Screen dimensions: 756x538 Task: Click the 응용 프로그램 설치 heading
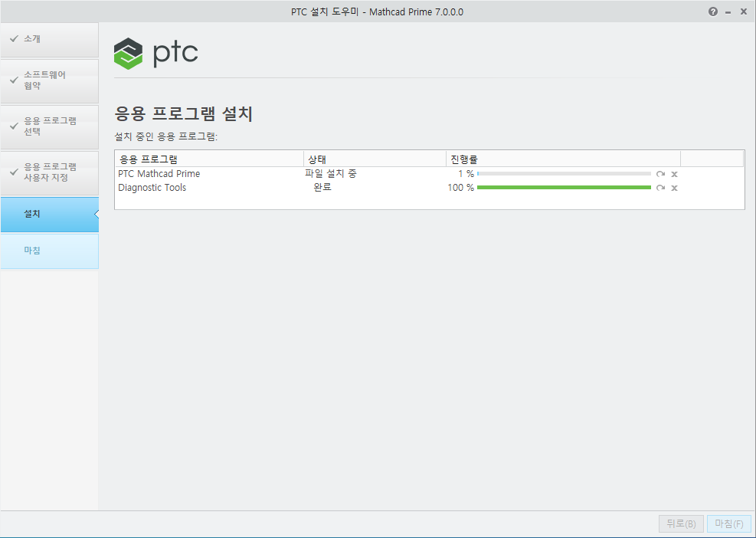[184, 114]
